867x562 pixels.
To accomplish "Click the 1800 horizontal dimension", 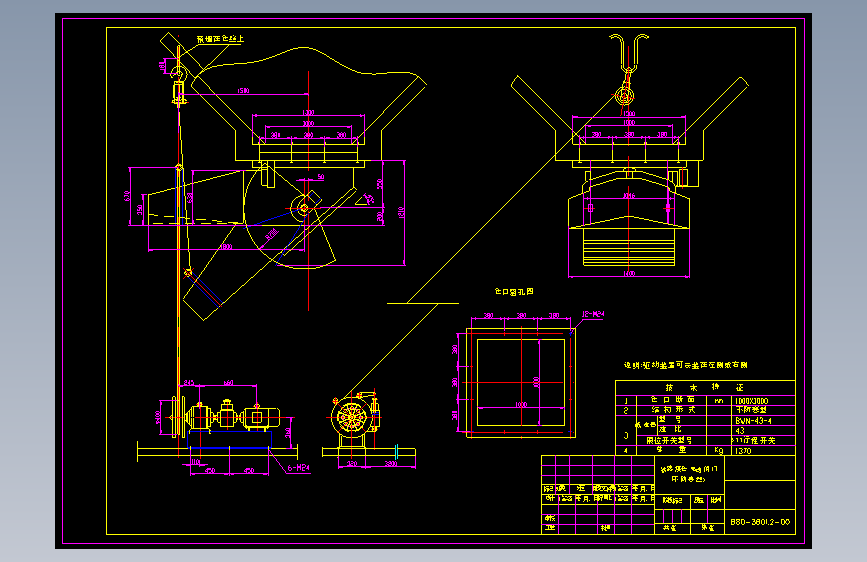I will 226,247.
